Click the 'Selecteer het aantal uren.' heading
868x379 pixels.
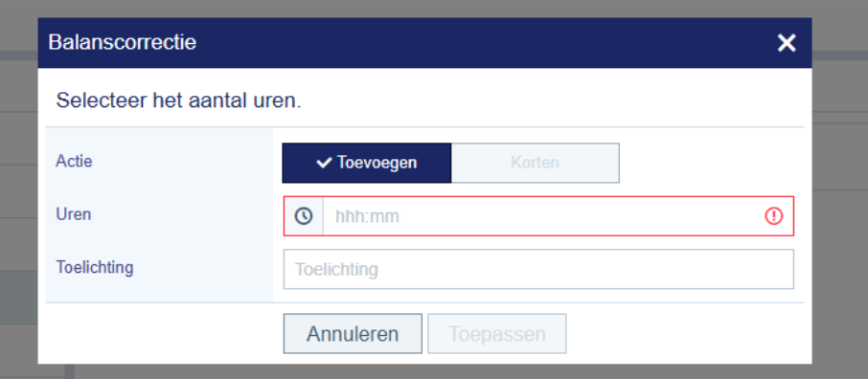pos(179,101)
